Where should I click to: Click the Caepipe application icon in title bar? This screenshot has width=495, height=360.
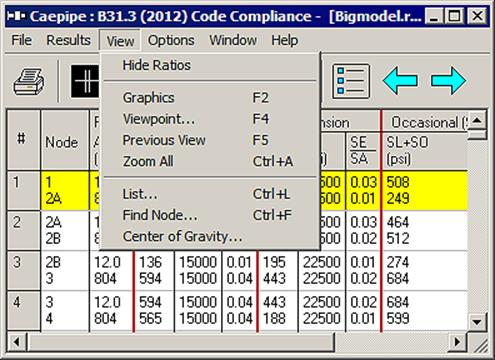click(16, 16)
